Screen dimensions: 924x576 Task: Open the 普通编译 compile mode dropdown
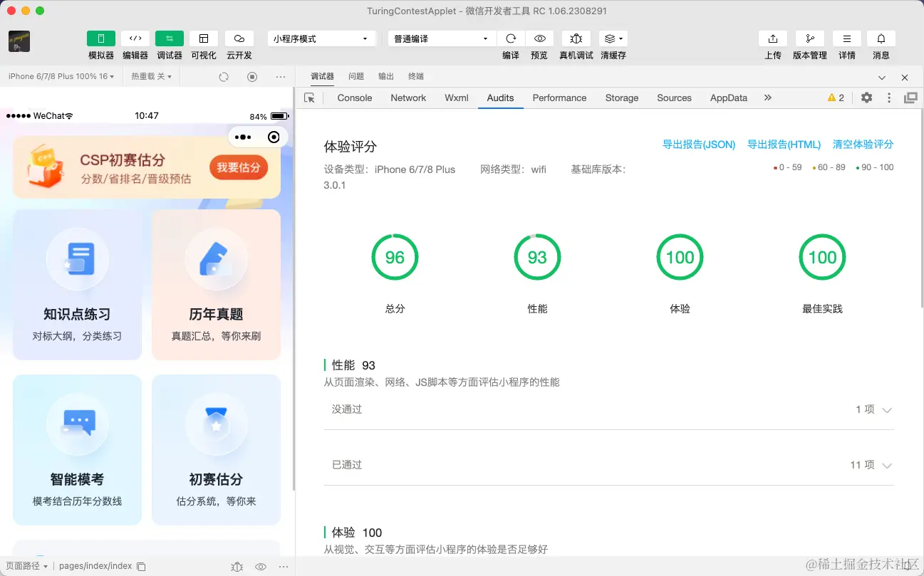442,39
